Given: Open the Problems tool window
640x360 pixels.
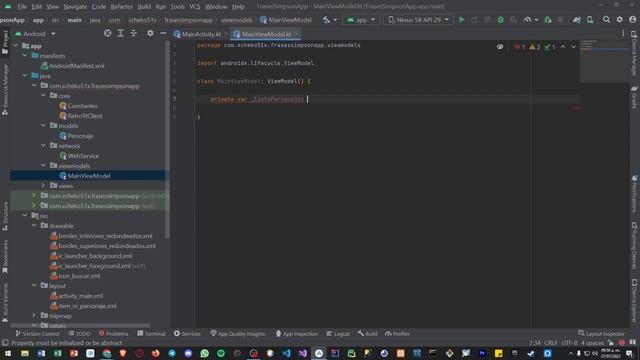Looking at the screenshot, I should click(x=113, y=334).
